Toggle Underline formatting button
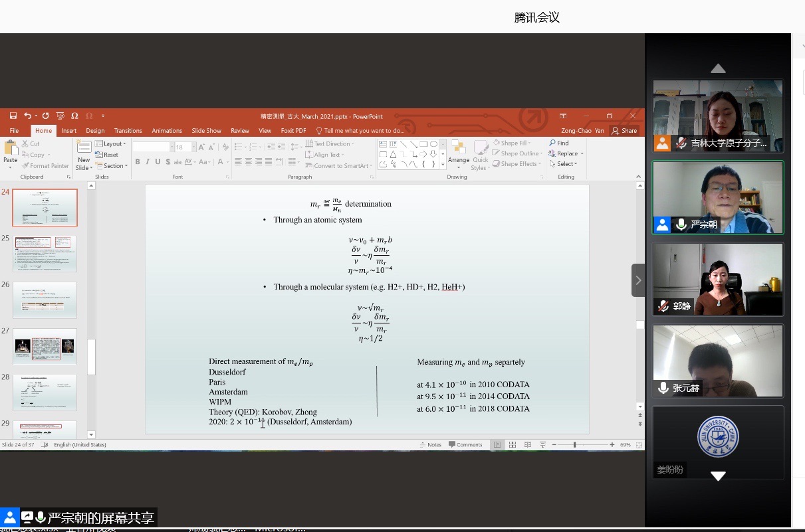 158,162
